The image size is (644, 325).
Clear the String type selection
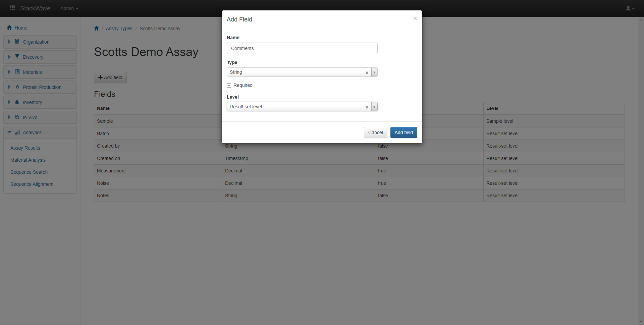[x=367, y=72]
